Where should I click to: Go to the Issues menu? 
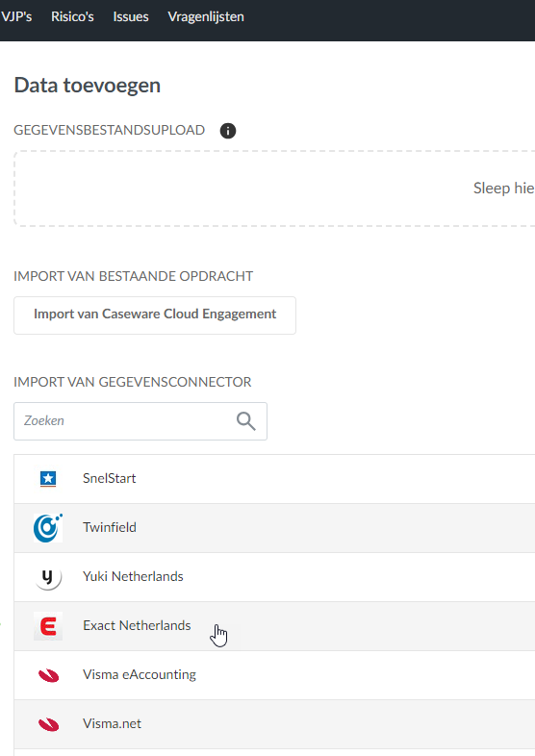[131, 17]
